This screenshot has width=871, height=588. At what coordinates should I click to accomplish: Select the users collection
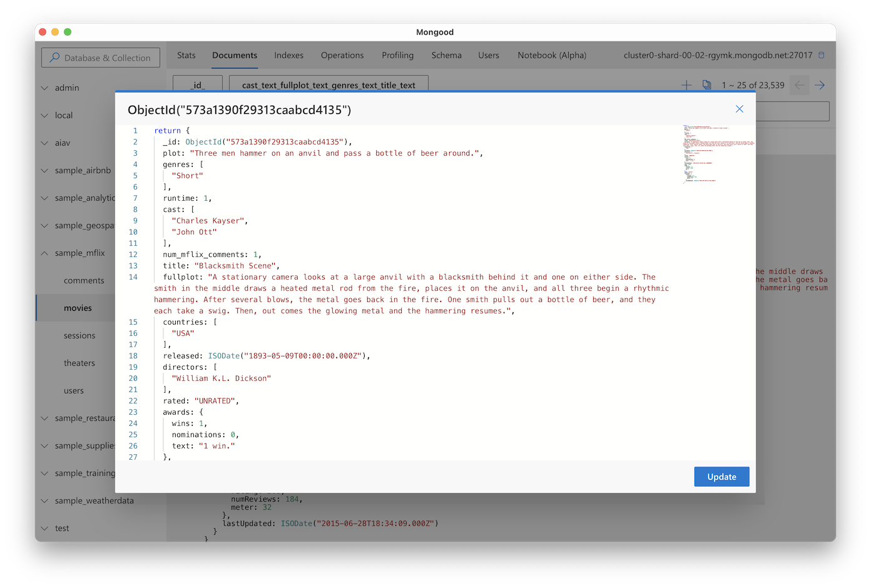[x=74, y=390]
